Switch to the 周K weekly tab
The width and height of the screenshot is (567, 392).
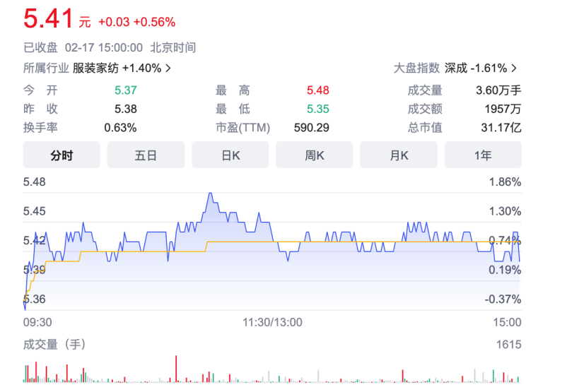pyautogui.click(x=314, y=155)
